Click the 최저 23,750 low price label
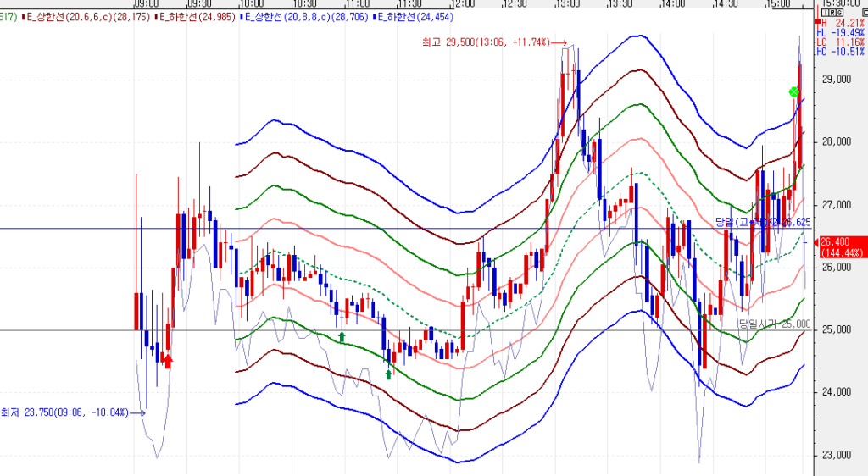This screenshot has height=476, width=868. click(64, 412)
